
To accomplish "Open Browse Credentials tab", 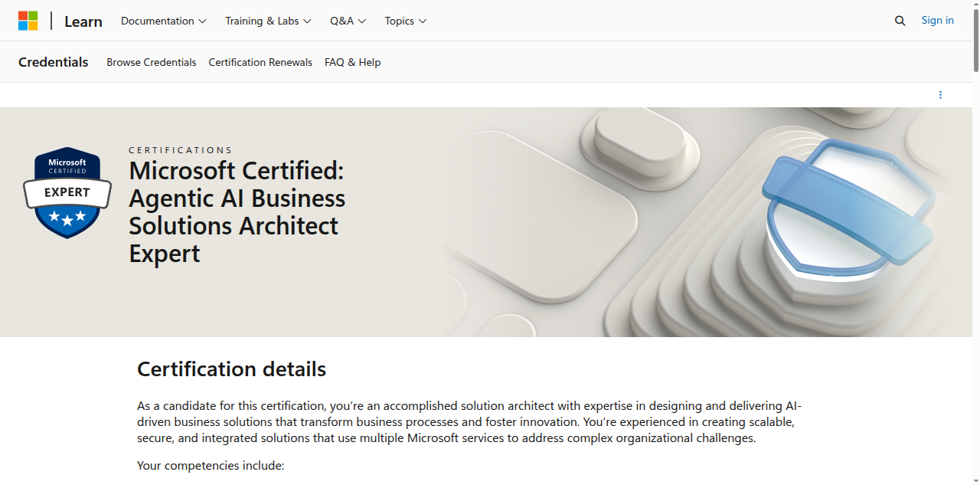I will (152, 62).
